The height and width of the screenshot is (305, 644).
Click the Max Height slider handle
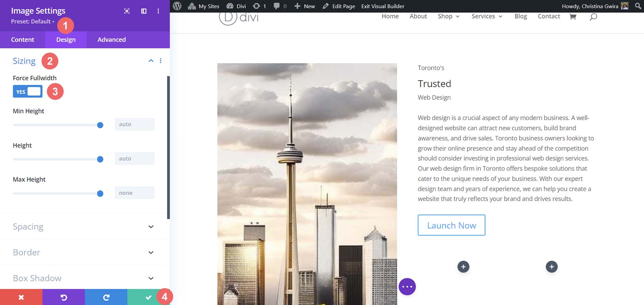click(100, 194)
